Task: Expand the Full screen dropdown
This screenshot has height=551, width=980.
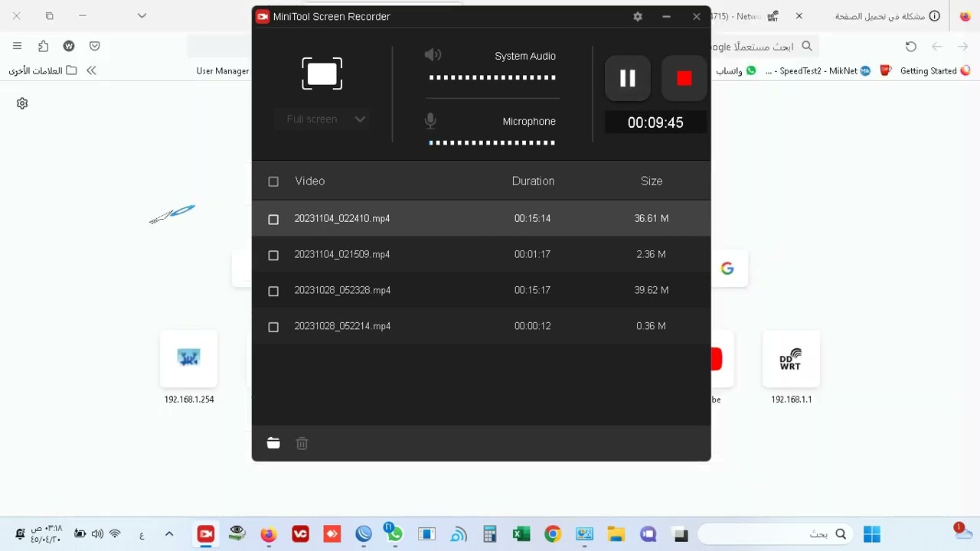Action: coord(322,119)
